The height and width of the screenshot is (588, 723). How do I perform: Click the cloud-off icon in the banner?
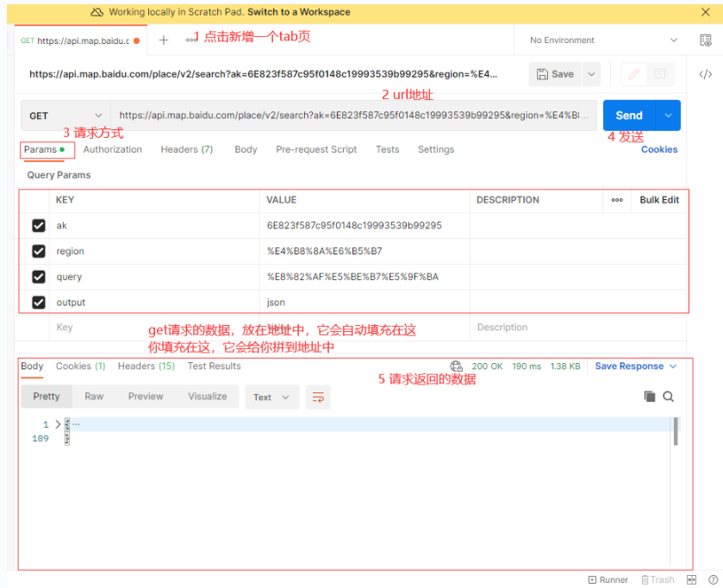coord(97,12)
